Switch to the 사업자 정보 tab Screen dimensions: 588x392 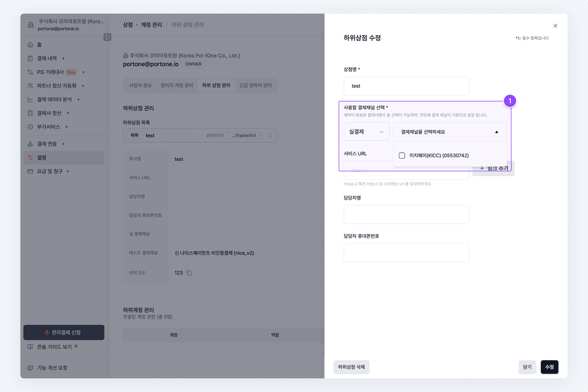(x=140, y=85)
